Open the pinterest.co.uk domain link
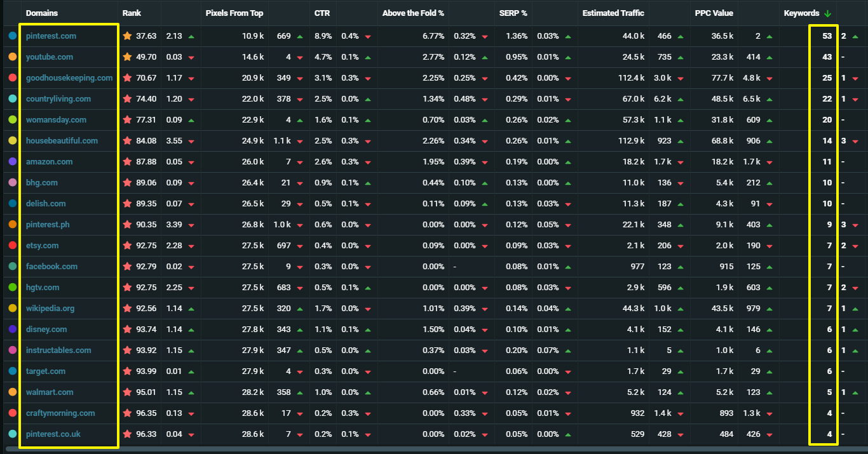 (x=53, y=434)
